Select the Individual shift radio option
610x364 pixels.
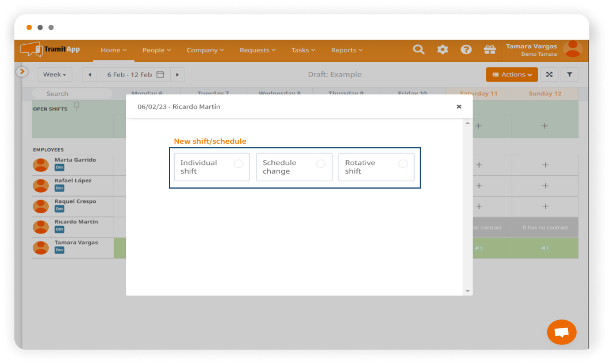238,164
